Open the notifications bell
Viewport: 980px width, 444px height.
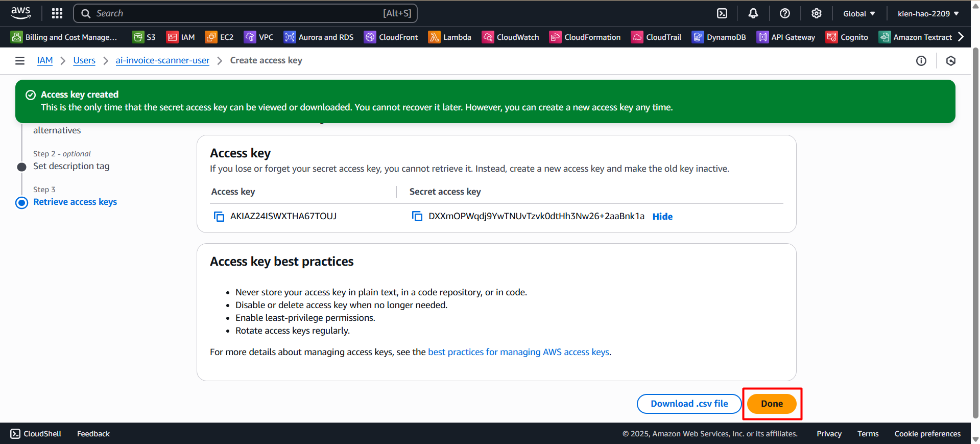pos(753,13)
